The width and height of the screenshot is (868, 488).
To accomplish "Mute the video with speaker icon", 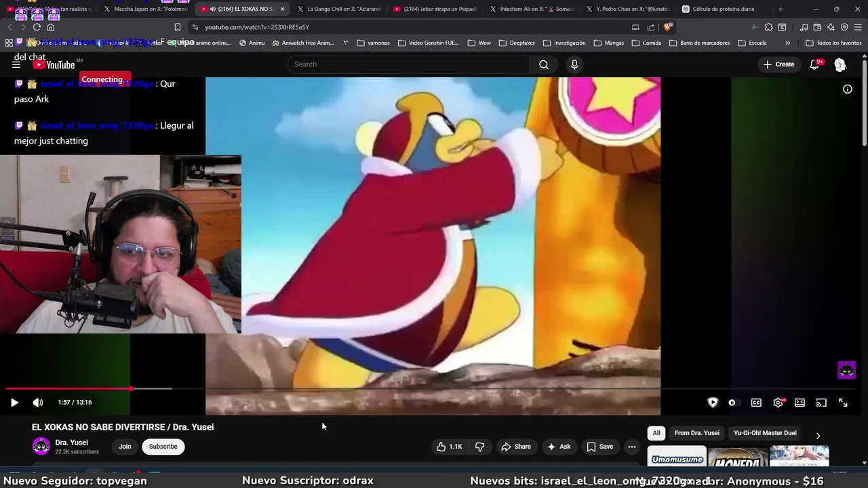I will [38, 403].
